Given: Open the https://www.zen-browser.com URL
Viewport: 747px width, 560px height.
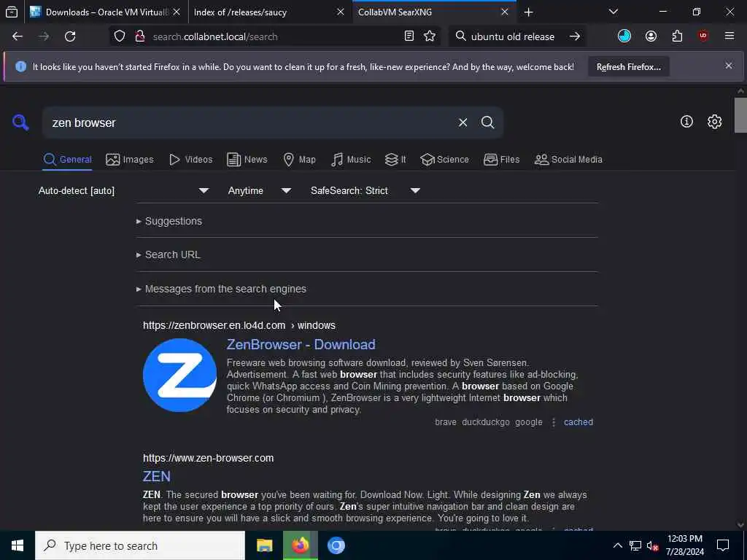Looking at the screenshot, I should 208,458.
